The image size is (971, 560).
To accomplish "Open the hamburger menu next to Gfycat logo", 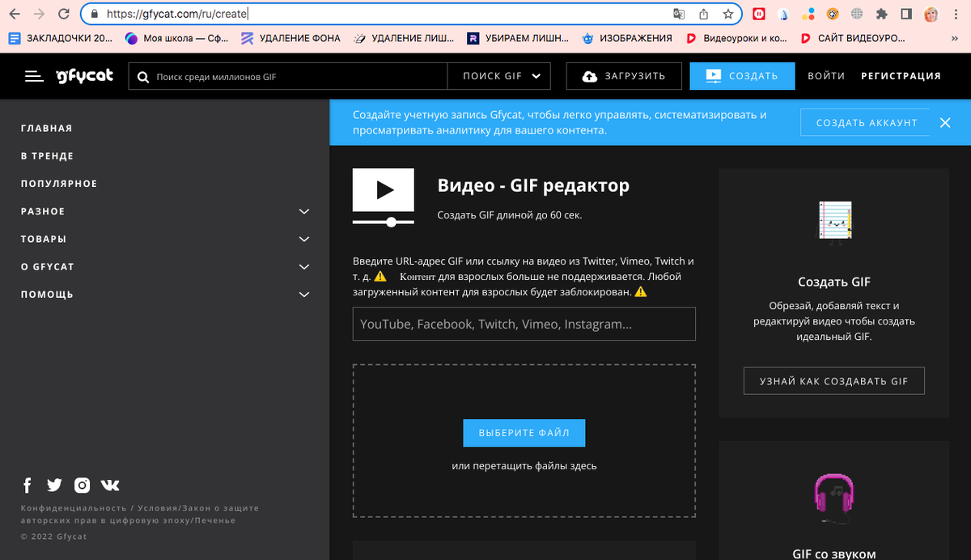I will coord(33,76).
